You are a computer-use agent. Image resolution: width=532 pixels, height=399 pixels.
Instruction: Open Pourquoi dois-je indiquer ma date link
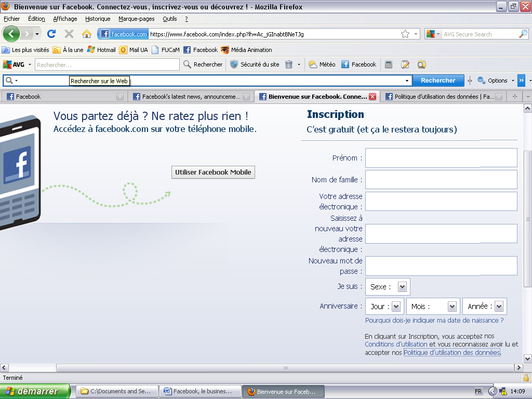coord(434,320)
